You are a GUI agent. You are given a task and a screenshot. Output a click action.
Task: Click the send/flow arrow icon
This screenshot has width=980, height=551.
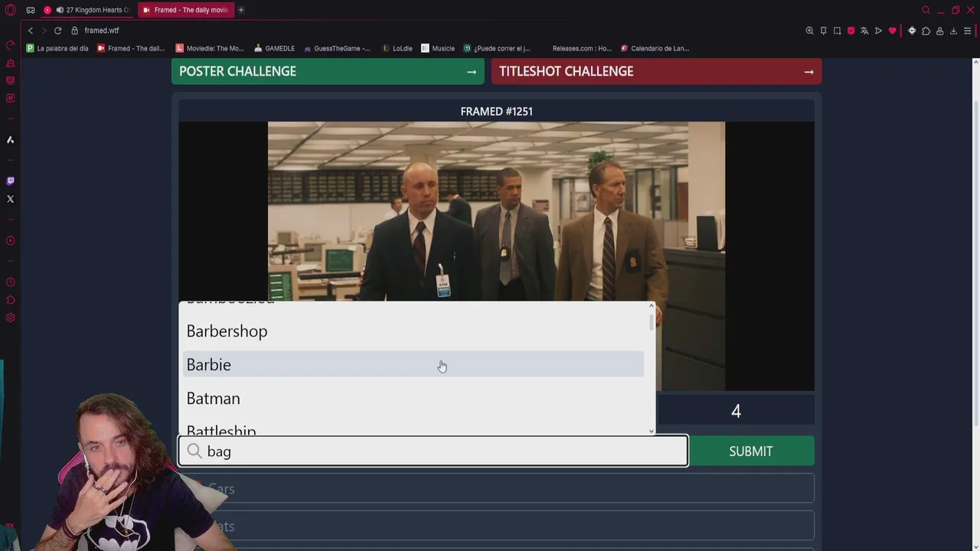[878, 31]
